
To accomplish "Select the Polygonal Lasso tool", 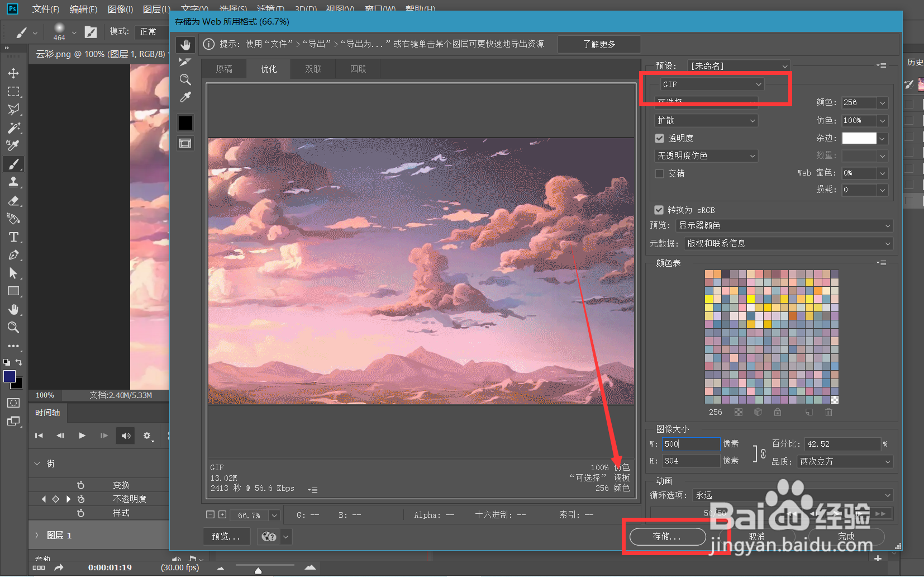I will [x=13, y=110].
